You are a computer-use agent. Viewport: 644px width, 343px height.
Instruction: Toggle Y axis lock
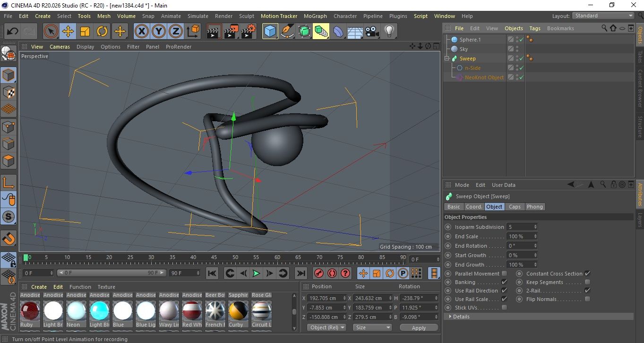click(x=159, y=32)
